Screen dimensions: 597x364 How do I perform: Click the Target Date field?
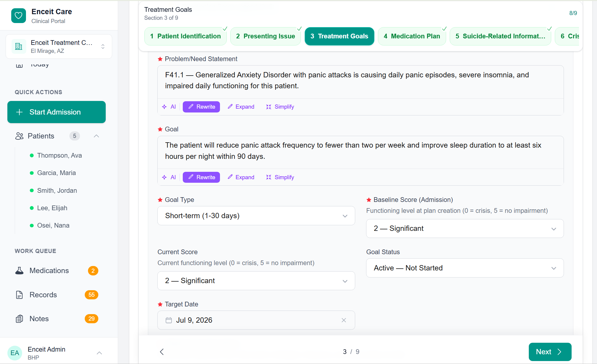point(256,320)
